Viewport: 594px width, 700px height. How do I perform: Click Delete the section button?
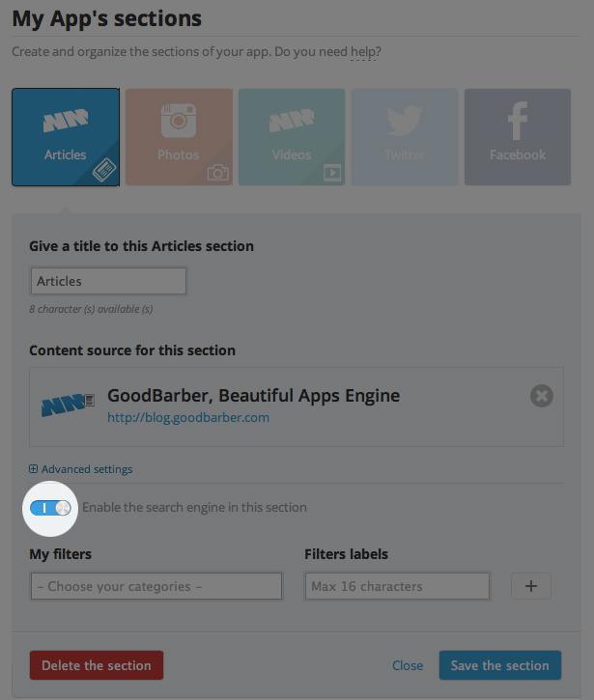click(97, 665)
